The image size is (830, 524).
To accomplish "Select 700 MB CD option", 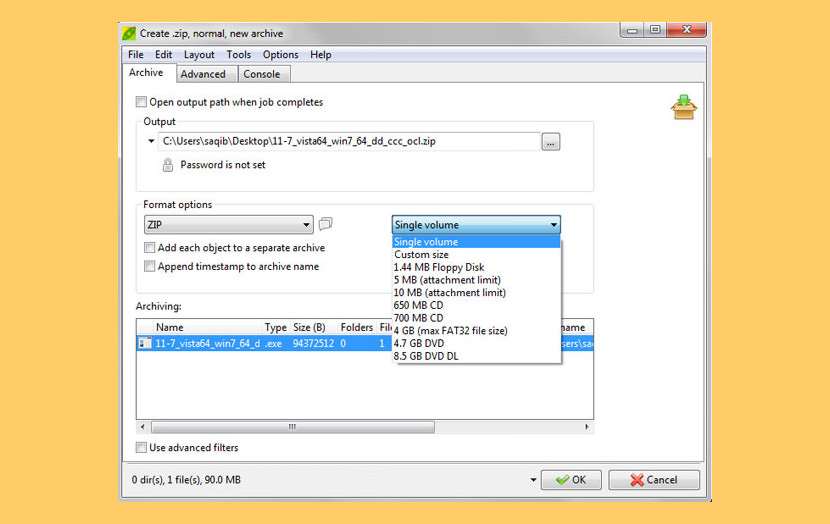I will coord(476,318).
